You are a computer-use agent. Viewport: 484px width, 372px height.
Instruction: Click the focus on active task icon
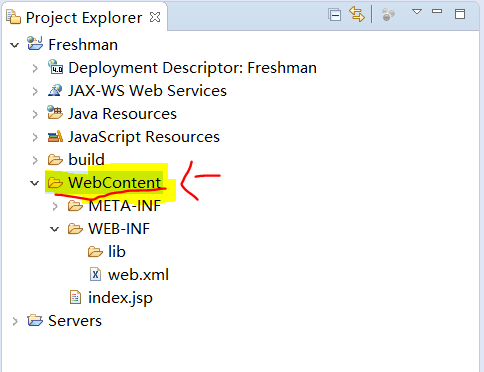pyautogui.click(x=388, y=15)
